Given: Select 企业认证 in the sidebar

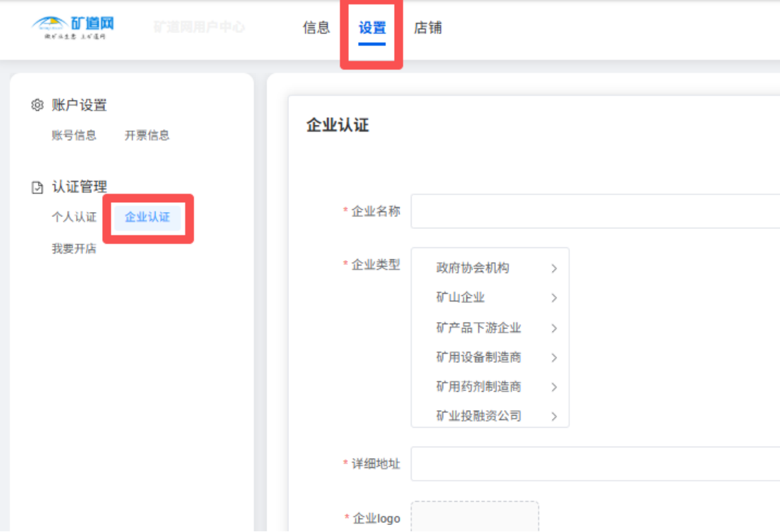Looking at the screenshot, I should [x=147, y=217].
